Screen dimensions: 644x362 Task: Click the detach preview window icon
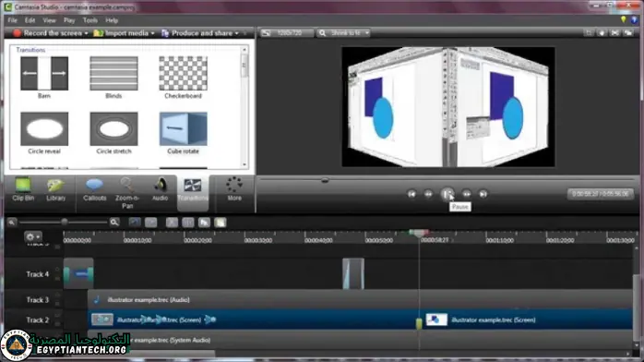(628, 33)
